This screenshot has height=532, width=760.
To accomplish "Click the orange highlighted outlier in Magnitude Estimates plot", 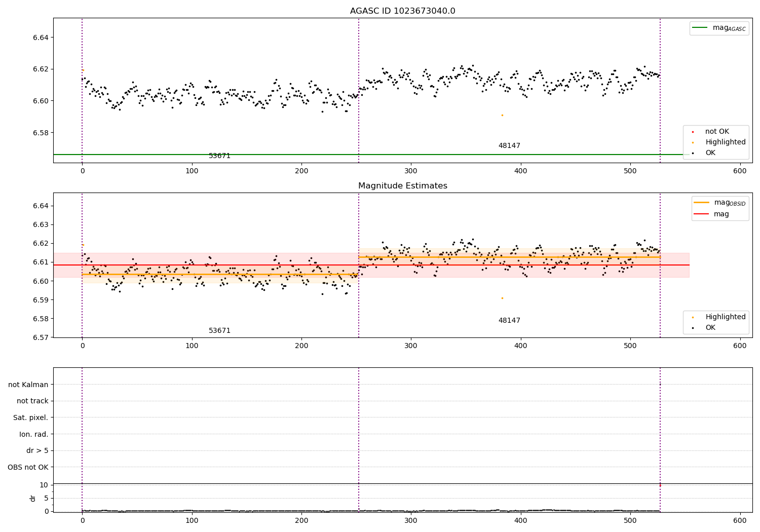I will (x=502, y=298).
